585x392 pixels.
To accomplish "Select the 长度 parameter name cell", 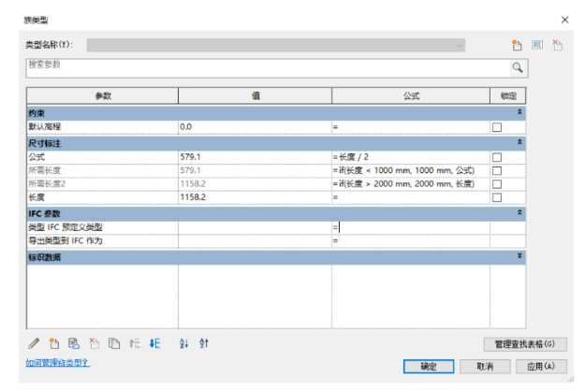I will pos(103,197).
